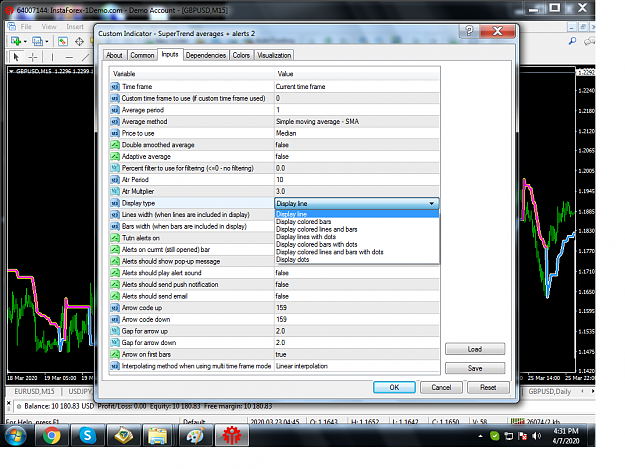Click the Double smoothed average row icon
The height and width of the screenshot is (469, 625).
[x=115, y=145]
